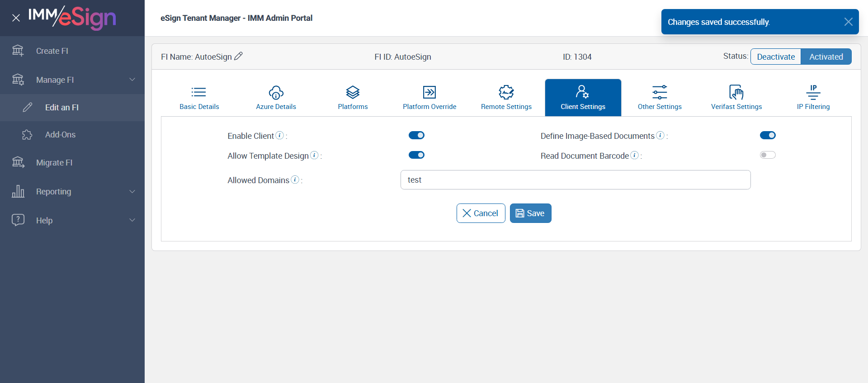Screen dimensions: 868x383
Task: Toggle the Enable Client switch
Action: click(x=416, y=135)
